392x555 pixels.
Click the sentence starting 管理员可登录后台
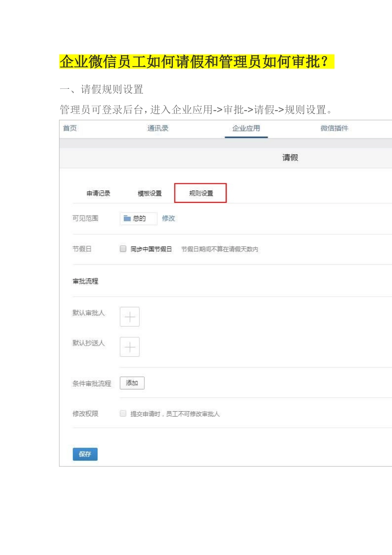[196, 110]
